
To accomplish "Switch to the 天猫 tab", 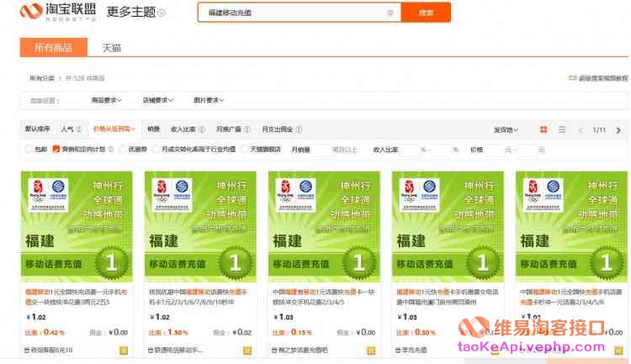I will tap(112, 48).
